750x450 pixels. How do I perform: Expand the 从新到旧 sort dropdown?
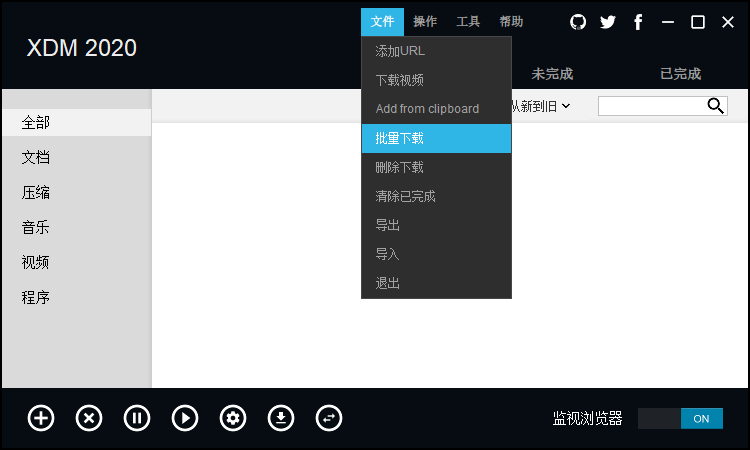(x=541, y=106)
